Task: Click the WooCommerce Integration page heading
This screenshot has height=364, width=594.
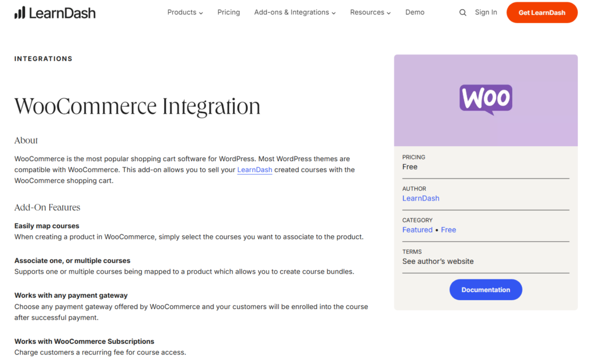Action: (x=137, y=106)
